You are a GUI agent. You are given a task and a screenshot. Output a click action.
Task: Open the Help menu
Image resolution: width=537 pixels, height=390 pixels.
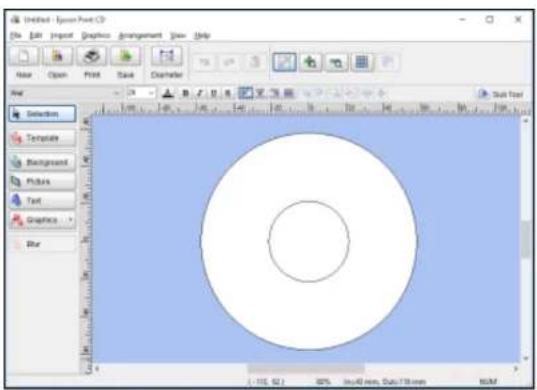(202, 35)
